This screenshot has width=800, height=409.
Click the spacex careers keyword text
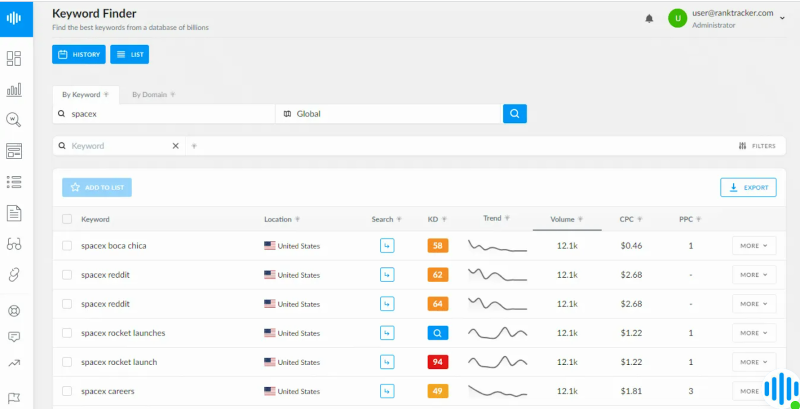108,392
